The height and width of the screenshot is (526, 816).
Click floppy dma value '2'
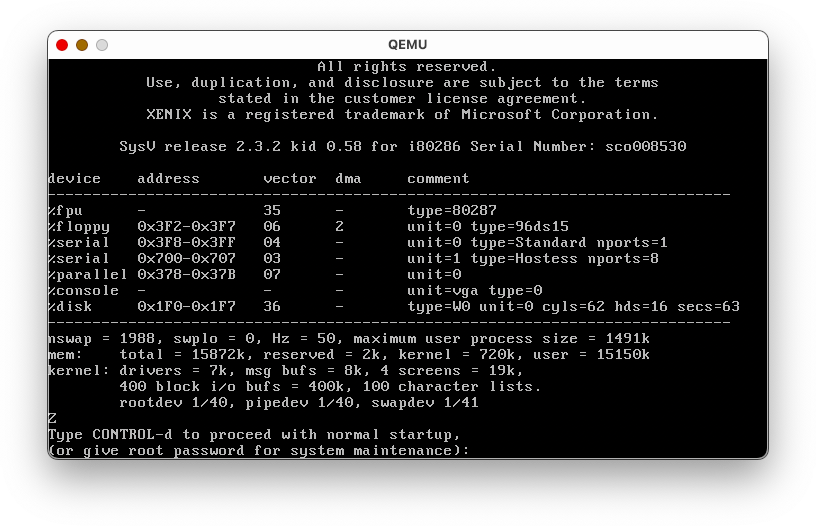[339, 226]
